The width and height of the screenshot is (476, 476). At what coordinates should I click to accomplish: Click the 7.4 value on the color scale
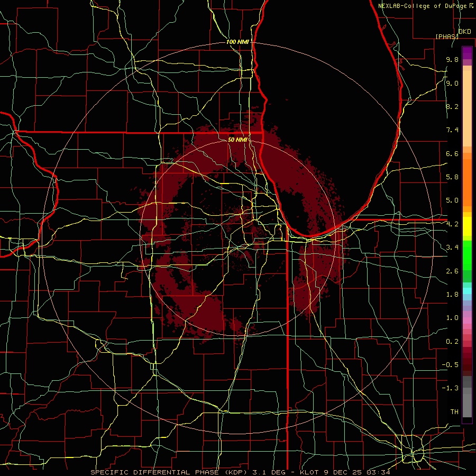[452, 130]
